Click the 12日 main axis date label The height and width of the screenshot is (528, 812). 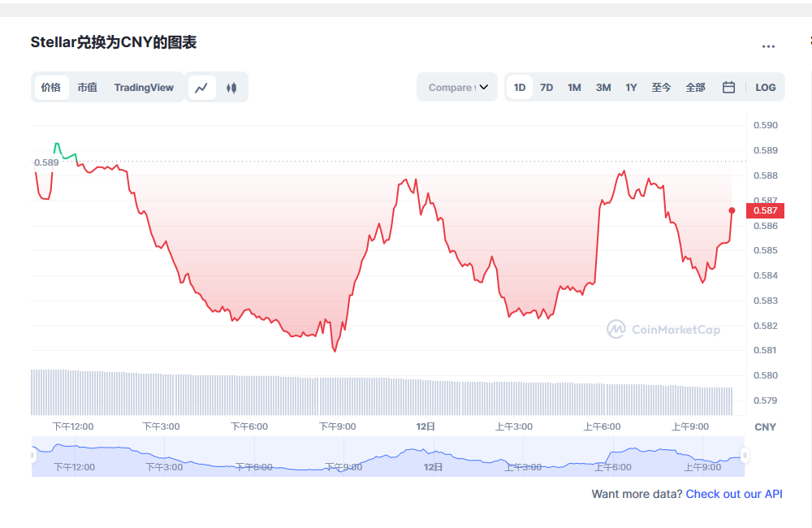click(x=425, y=426)
